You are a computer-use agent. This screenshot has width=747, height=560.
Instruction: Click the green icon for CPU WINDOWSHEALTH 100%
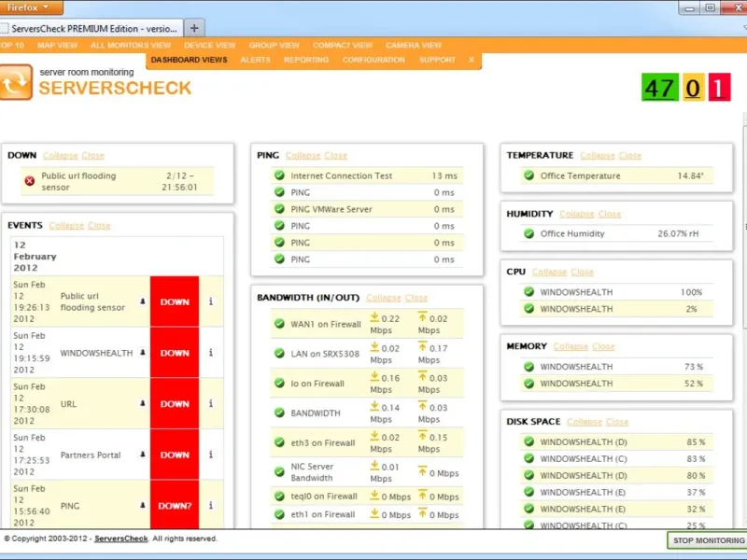click(529, 291)
